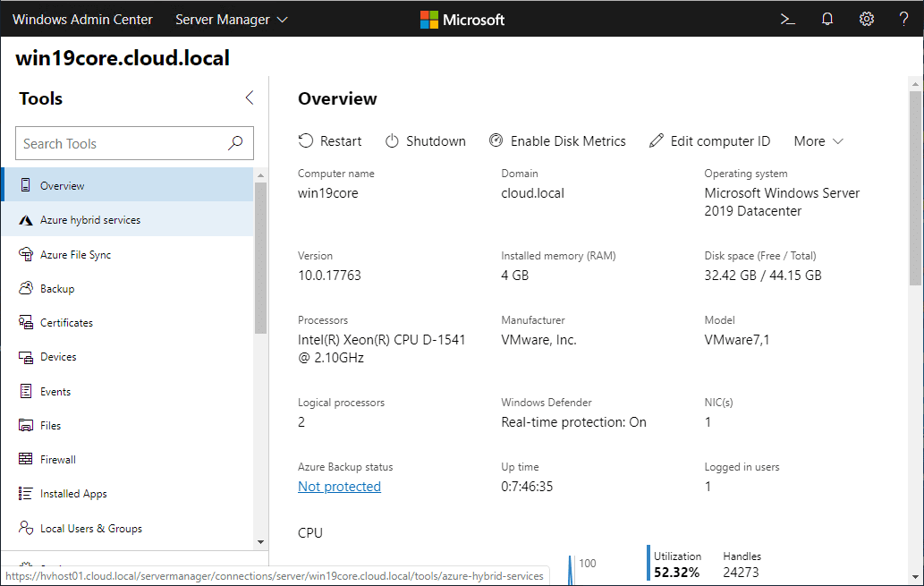Open the Server Manager dropdown
Screen dimensions: 924x586
coord(231,18)
